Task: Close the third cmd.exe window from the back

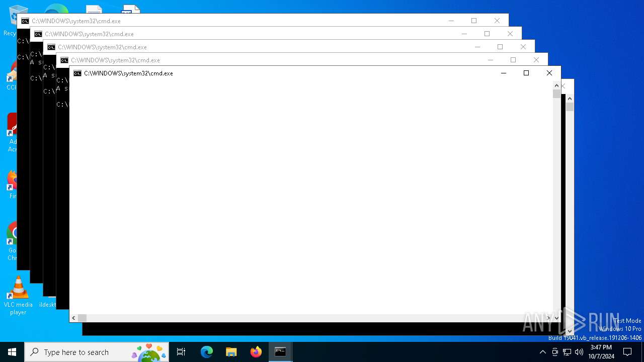Action: 523,47
